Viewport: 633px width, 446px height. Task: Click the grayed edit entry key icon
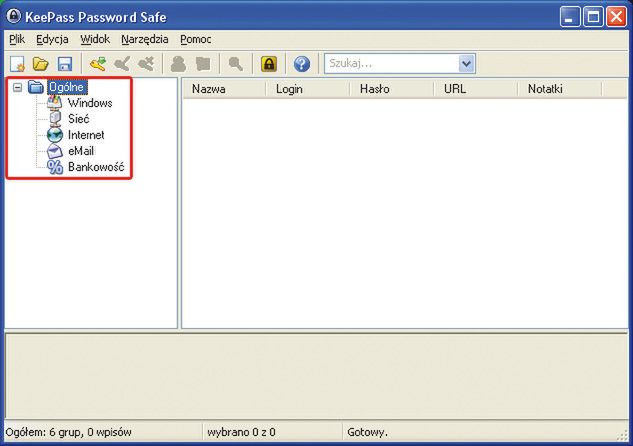[122, 64]
